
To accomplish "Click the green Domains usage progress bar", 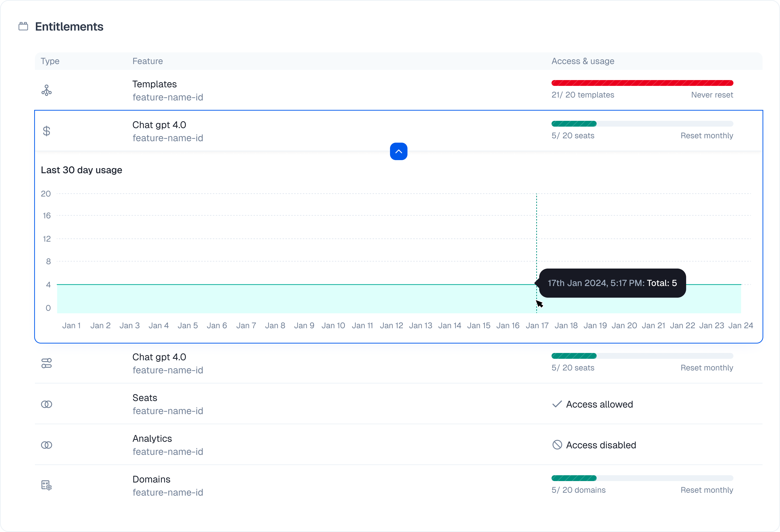I will pos(574,478).
